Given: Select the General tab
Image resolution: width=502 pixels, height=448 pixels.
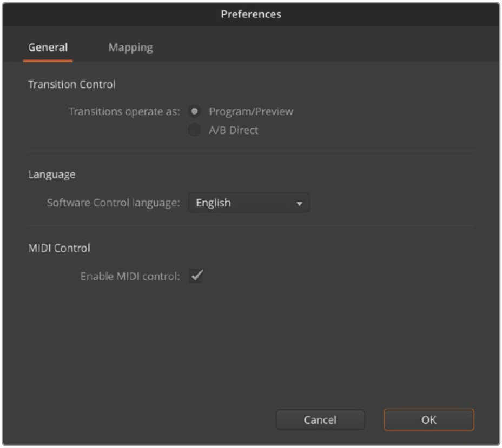Looking at the screenshot, I should pos(48,48).
